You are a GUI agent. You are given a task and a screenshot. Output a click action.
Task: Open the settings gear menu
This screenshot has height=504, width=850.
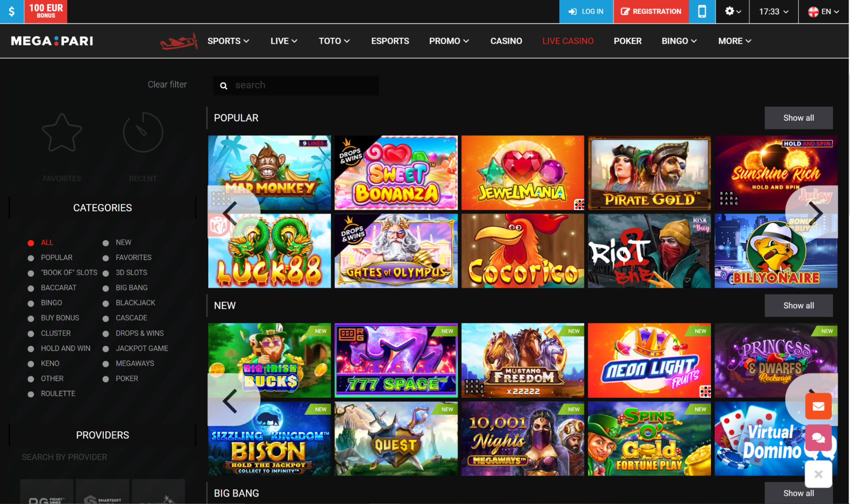coord(733,11)
